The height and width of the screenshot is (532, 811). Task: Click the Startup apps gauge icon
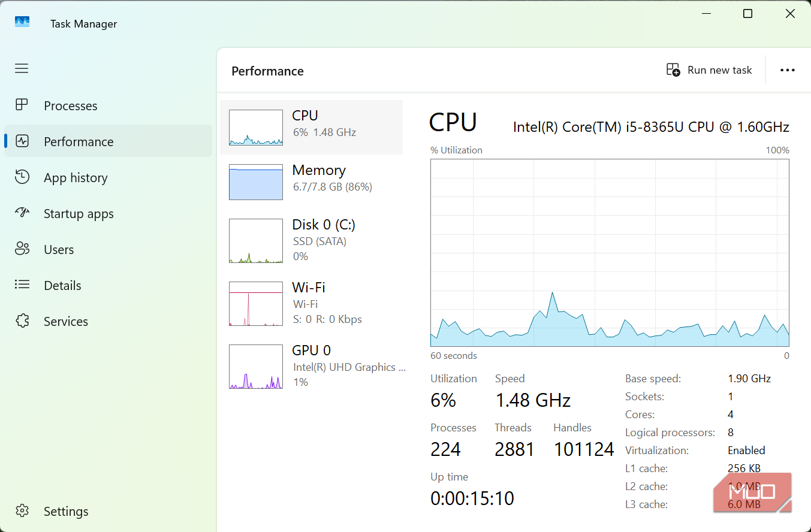[22, 213]
